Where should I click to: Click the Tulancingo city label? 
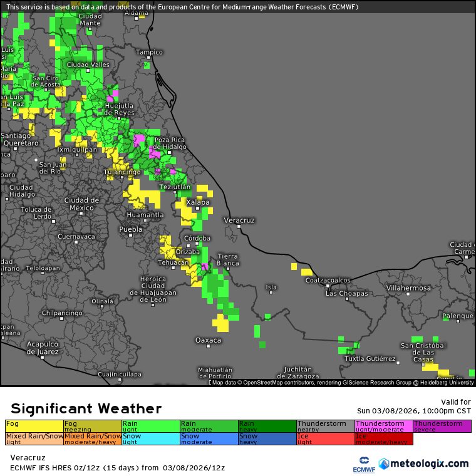click(122, 172)
